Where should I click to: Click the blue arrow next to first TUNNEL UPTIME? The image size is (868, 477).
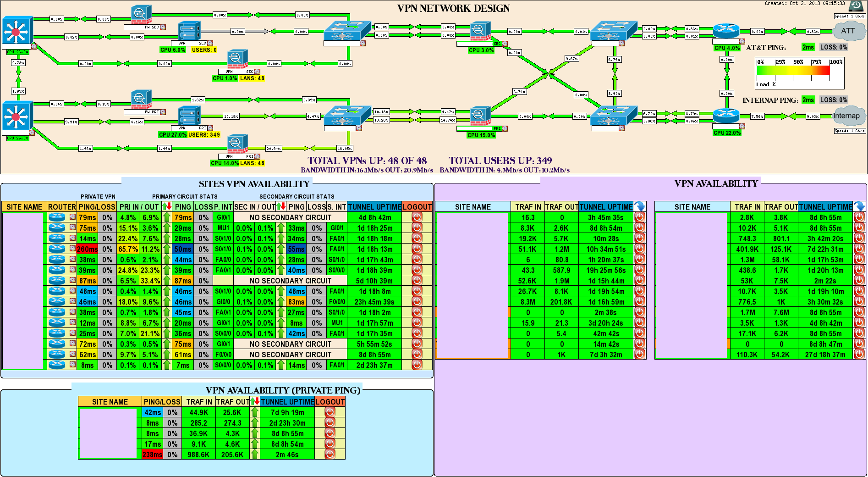click(640, 207)
